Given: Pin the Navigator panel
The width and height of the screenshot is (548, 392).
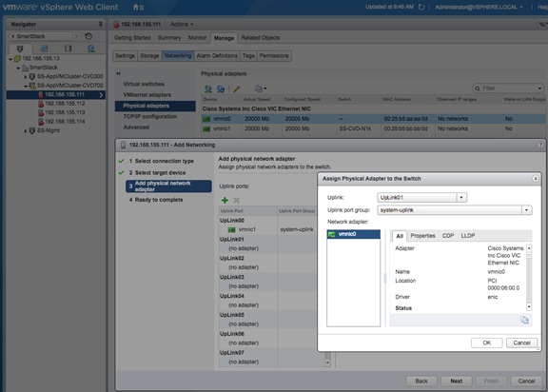Looking at the screenshot, I should [100, 24].
